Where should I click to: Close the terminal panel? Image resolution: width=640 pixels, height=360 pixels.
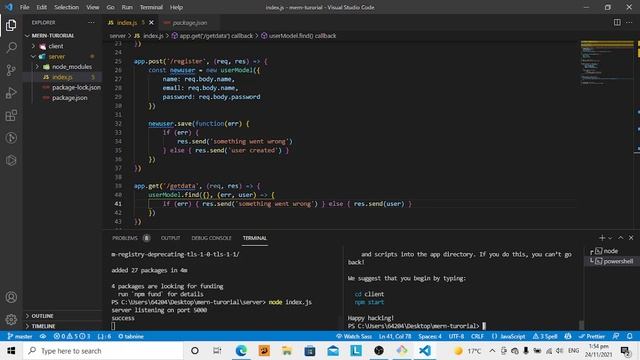pyautogui.click(x=631, y=238)
